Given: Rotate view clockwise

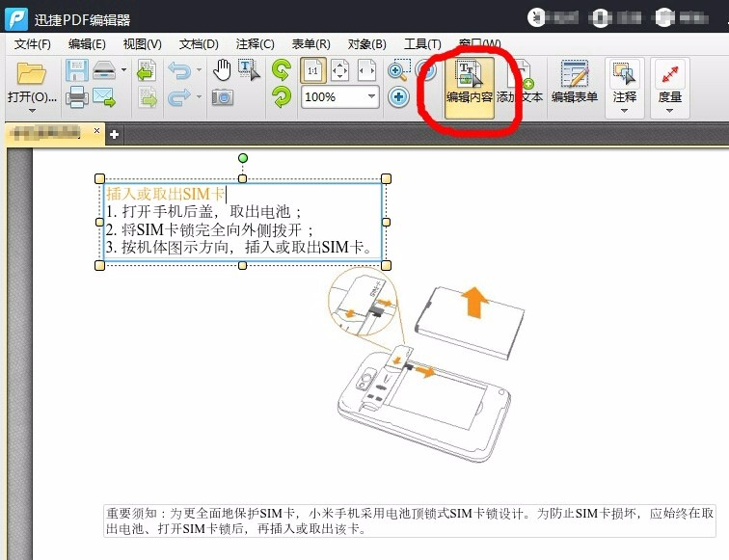Looking at the screenshot, I should (x=282, y=97).
